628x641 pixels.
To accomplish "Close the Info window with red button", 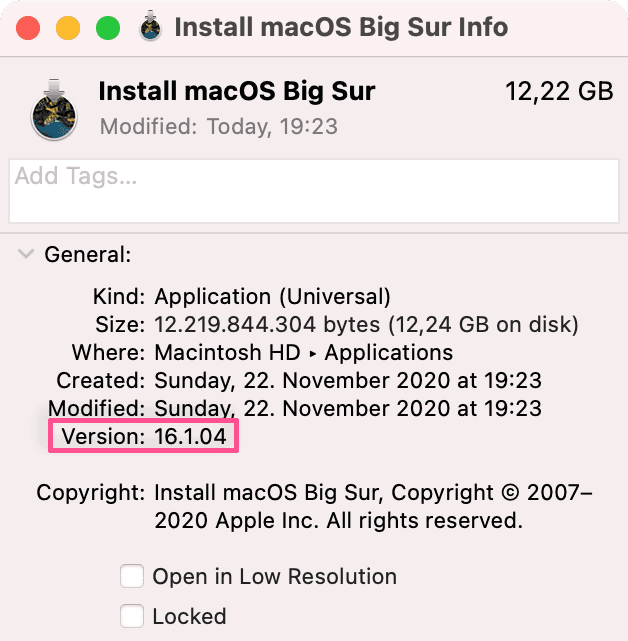I will click(28, 28).
